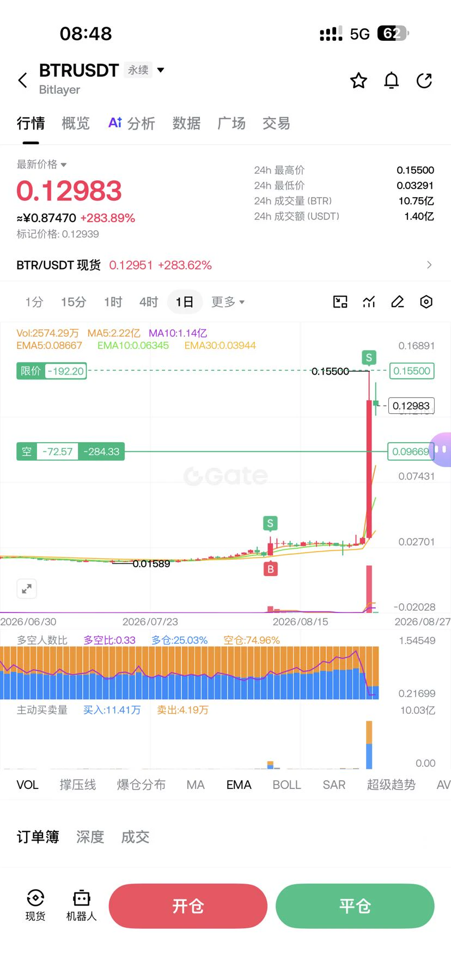The height and width of the screenshot is (980, 451).
Task: Tap the 0.12983 current price tag
Action: tap(411, 406)
